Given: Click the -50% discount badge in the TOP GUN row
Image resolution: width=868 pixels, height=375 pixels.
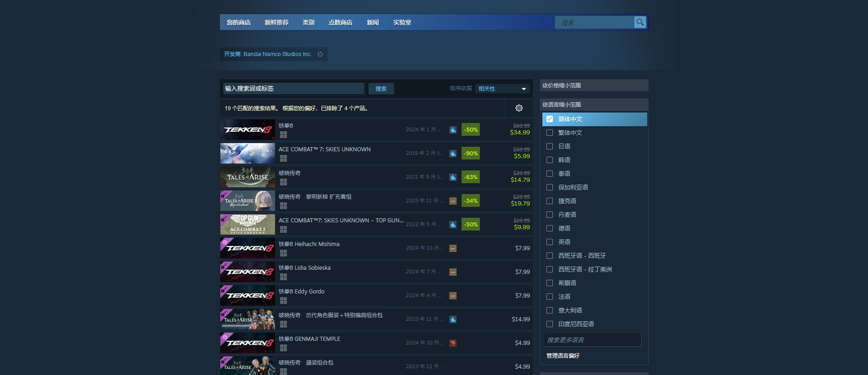Looking at the screenshot, I should (471, 225).
